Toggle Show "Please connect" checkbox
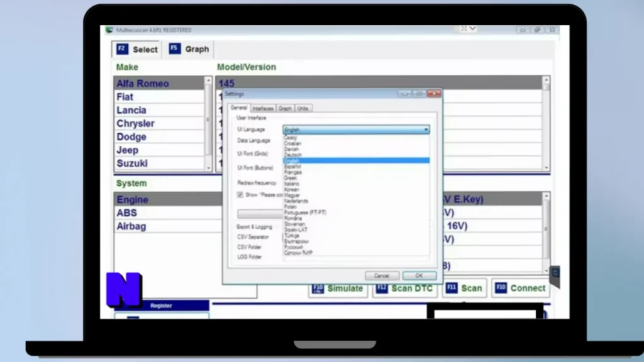 pos(240,195)
